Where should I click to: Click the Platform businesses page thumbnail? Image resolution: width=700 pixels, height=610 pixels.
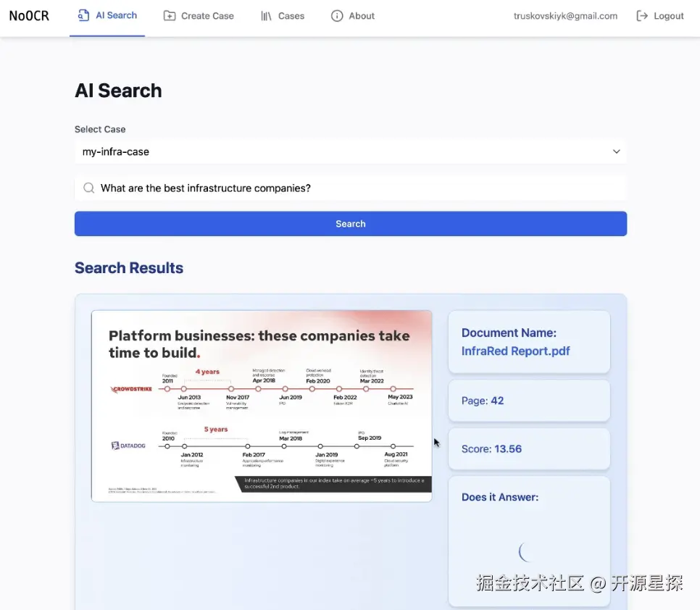tap(262, 406)
